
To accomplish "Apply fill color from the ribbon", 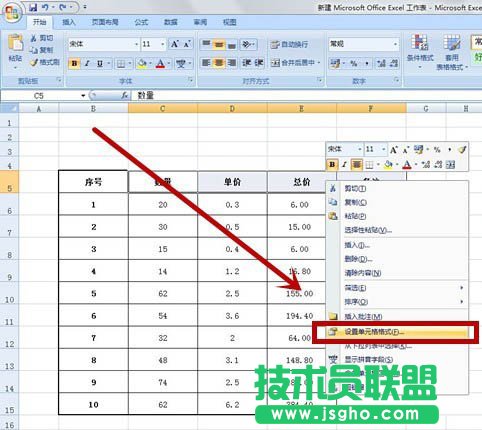I will (x=142, y=63).
